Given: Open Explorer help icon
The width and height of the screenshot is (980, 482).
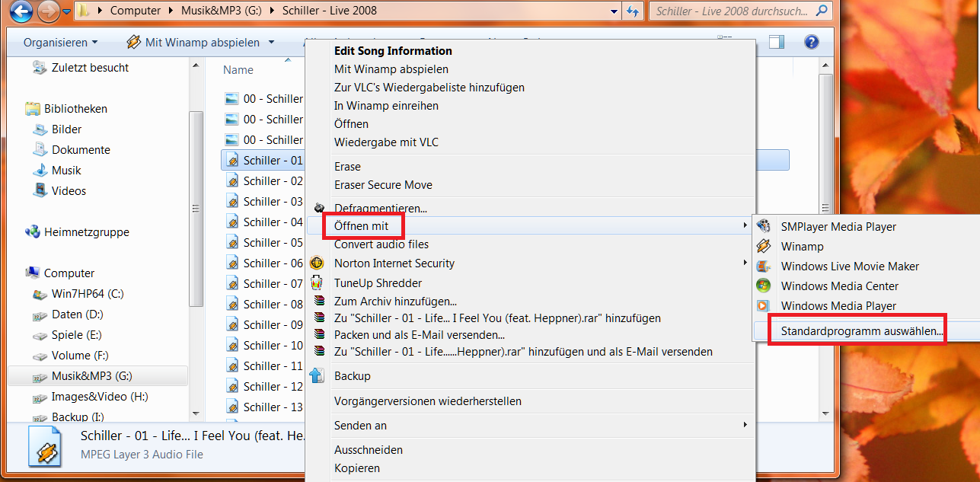Looking at the screenshot, I should (811, 42).
